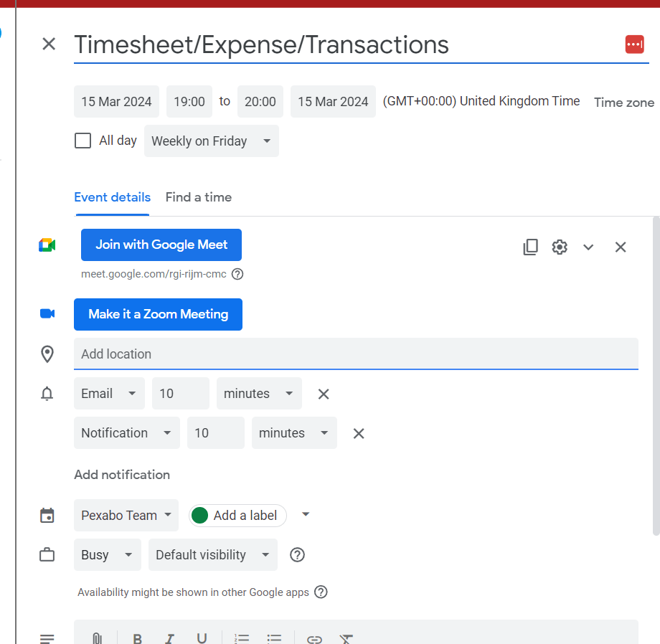Expand the event color arrow
Viewport: 660px width, 644px height.
click(x=306, y=514)
